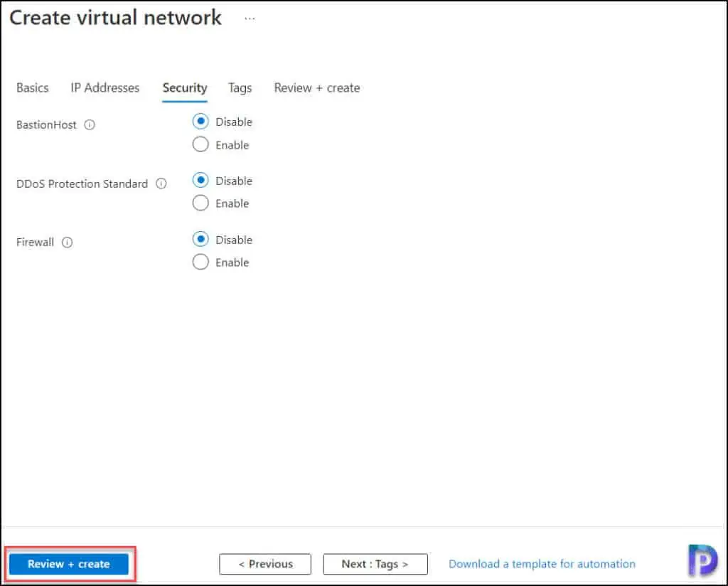Open the Security tab
728x586 pixels.
(x=185, y=88)
